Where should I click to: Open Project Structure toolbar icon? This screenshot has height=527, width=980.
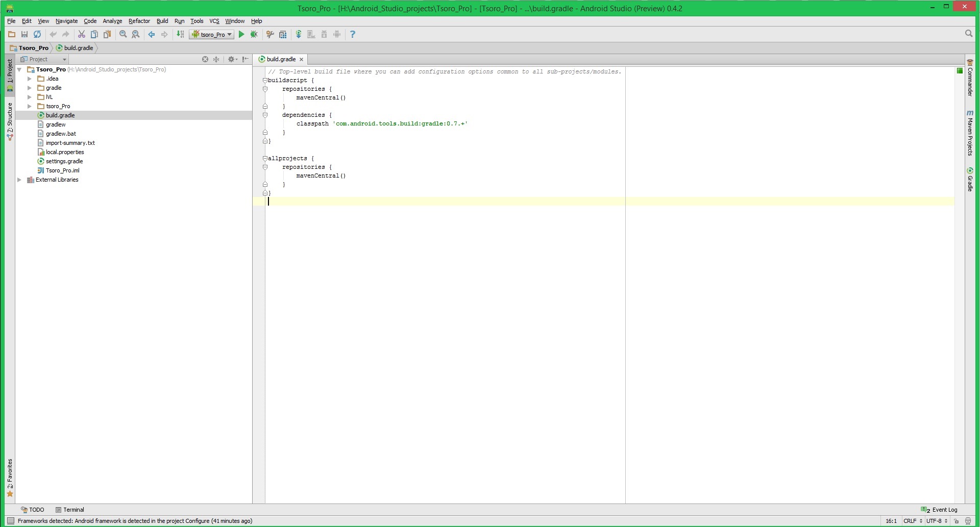(x=283, y=34)
